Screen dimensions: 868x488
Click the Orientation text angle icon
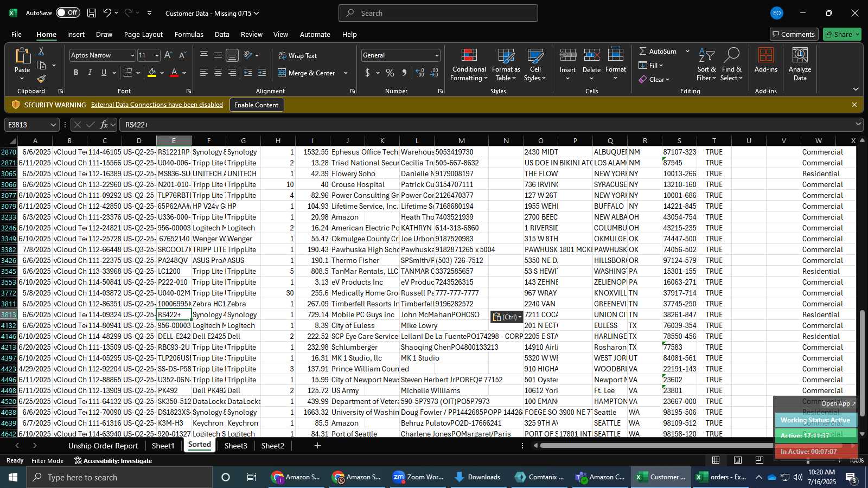pyautogui.click(x=248, y=55)
